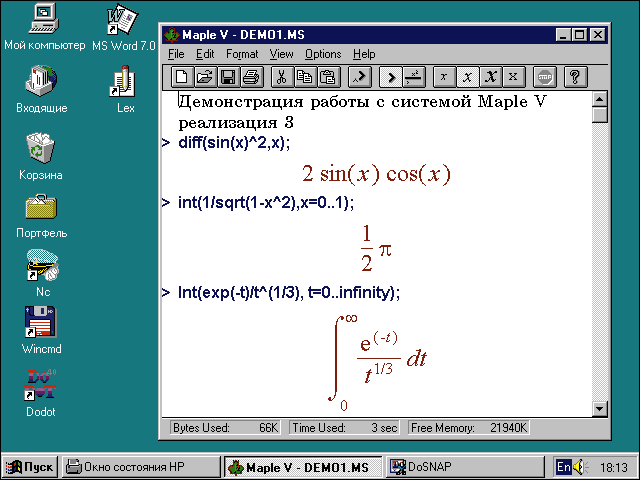The image size is (640, 480).
Task: Click the question mark Help icon
Action: [575, 76]
